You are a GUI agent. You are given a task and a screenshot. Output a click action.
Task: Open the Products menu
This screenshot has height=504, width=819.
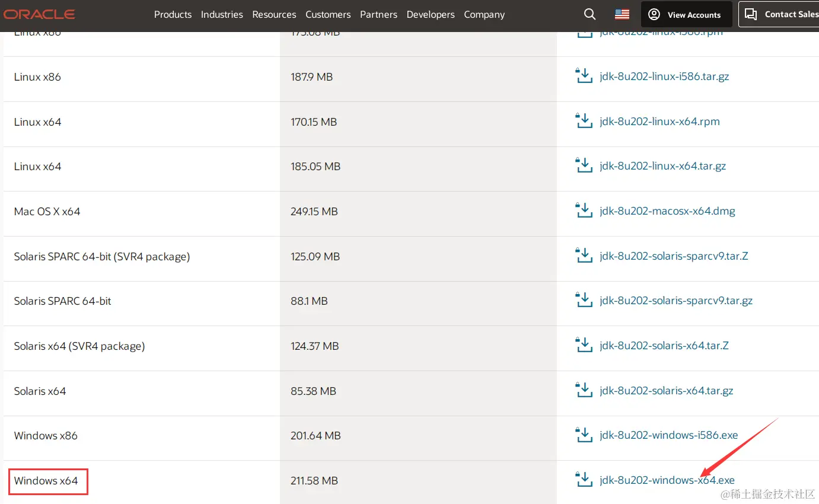tap(173, 14)
